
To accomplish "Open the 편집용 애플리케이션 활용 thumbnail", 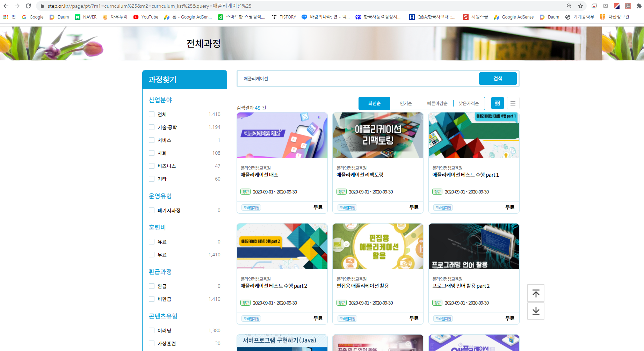I will 378,246.
